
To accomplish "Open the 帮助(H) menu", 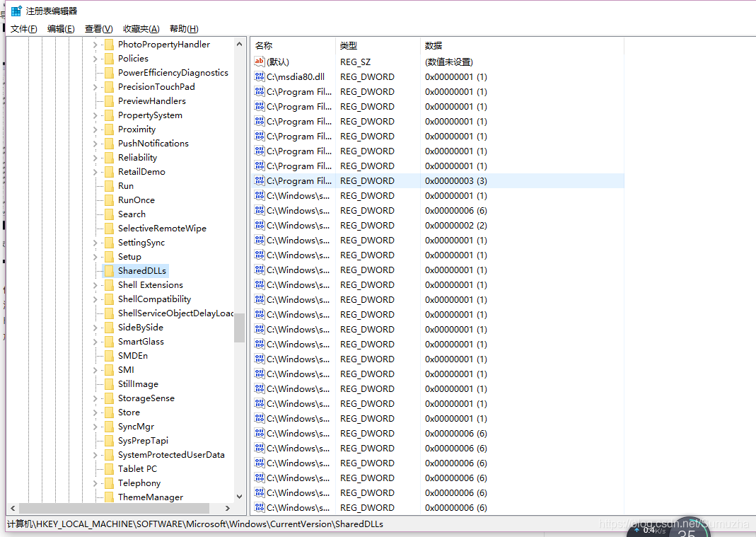I will coord(184,29).
